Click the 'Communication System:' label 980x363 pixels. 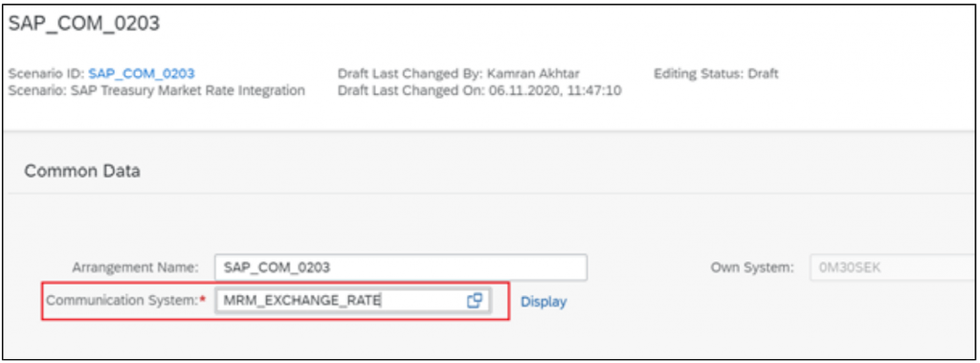pyautogui.click(x=126, y=301)
